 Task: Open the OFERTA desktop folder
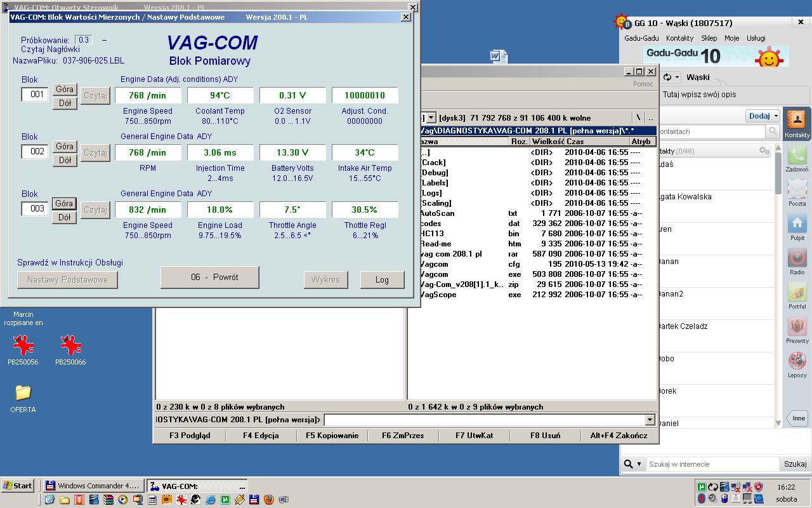[23, 398]
